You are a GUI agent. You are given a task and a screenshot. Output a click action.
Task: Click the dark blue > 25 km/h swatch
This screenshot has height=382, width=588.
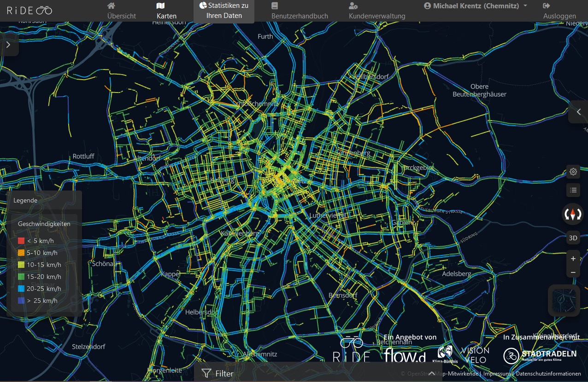(x=21, y=301)
